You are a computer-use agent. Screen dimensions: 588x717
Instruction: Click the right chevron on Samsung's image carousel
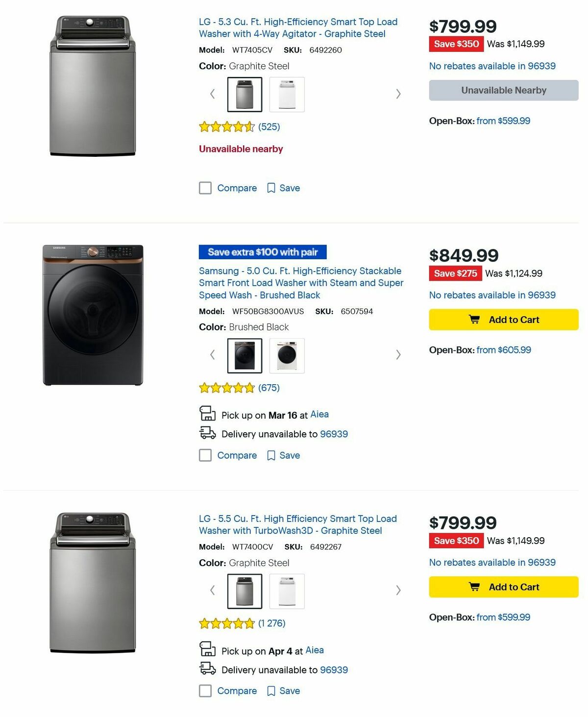tap(398, 354)
